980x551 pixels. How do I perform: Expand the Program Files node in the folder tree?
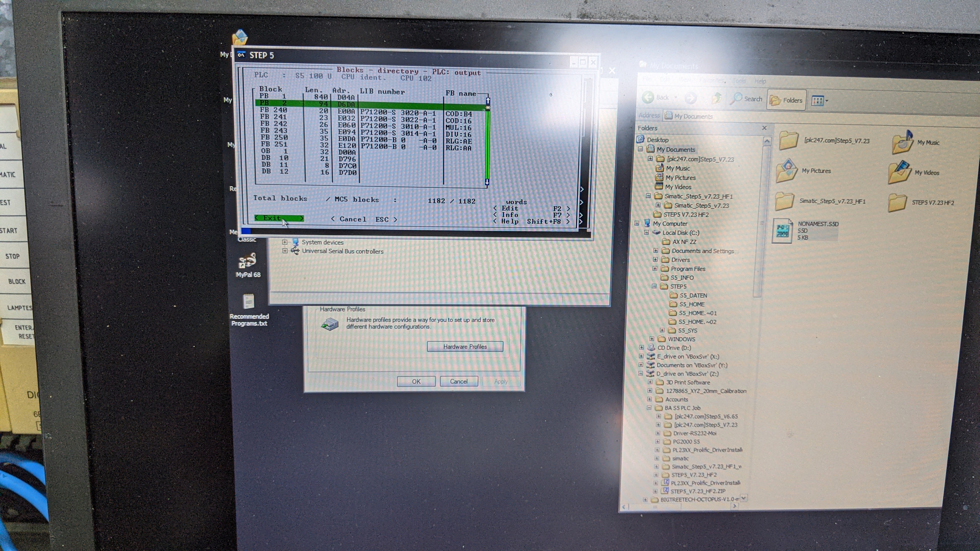point(655,269)
